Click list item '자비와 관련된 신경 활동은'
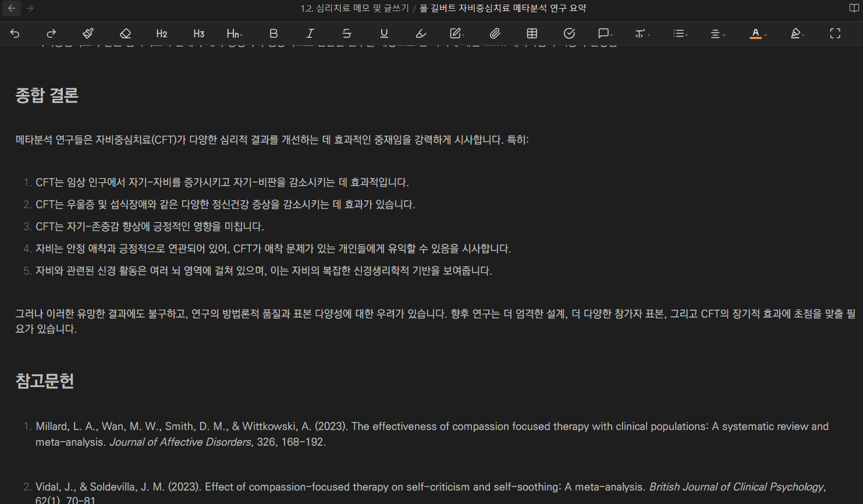 (264, 271)
